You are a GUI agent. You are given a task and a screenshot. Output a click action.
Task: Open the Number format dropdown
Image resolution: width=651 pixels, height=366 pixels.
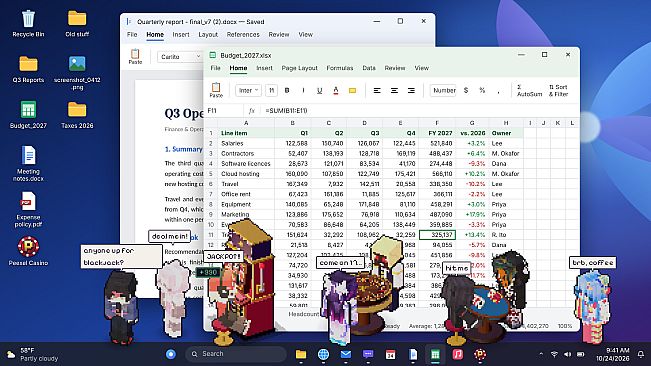(443, 90)
